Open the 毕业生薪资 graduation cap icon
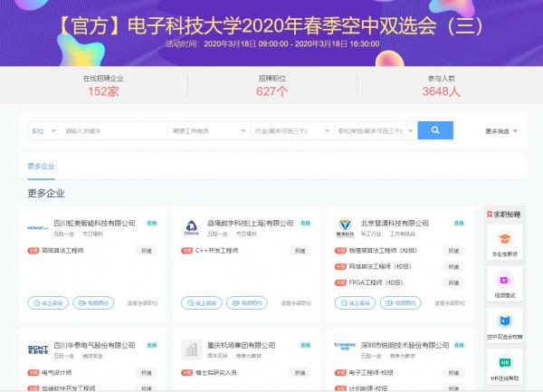543x392 pixels. point(504,241)
